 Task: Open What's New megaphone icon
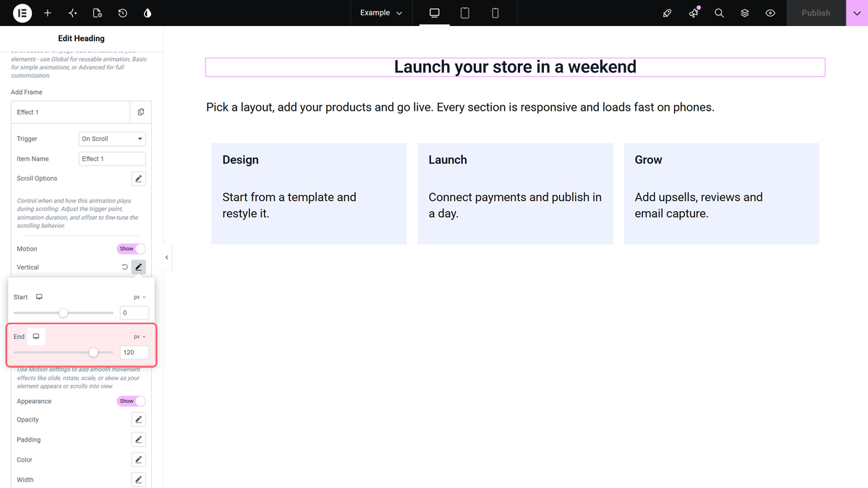coord(694,13)
